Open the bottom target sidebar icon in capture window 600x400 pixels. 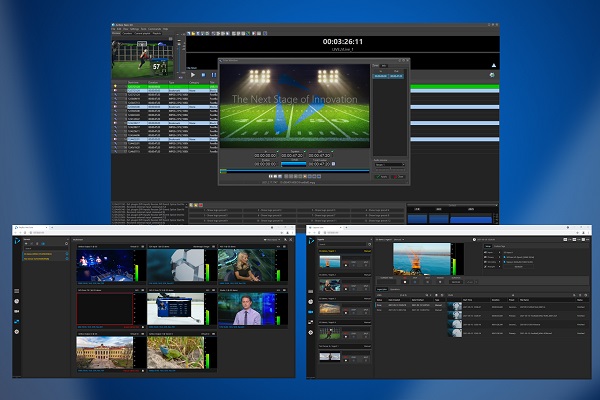point(310,332)
